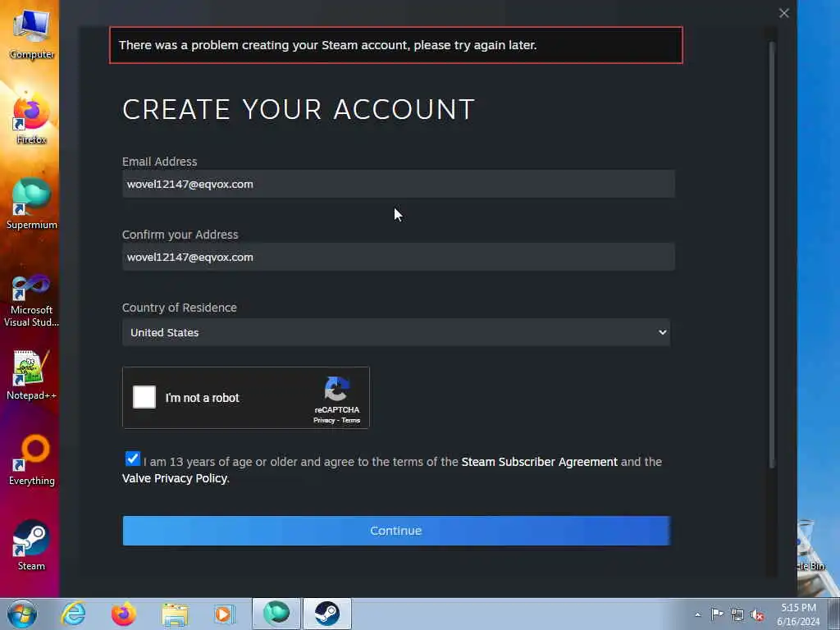Click the account creation error message

[x=396, y=45]
